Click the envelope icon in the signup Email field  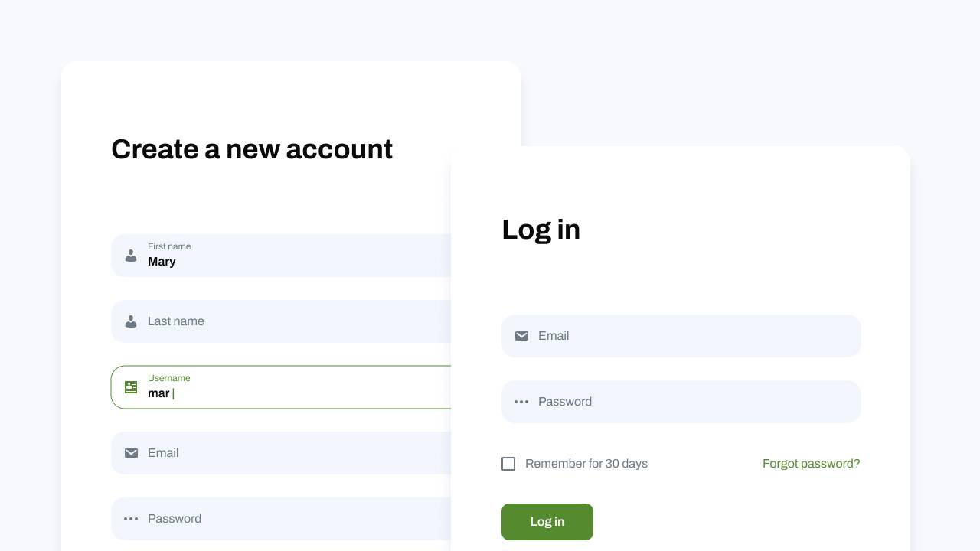coord(131,453)
